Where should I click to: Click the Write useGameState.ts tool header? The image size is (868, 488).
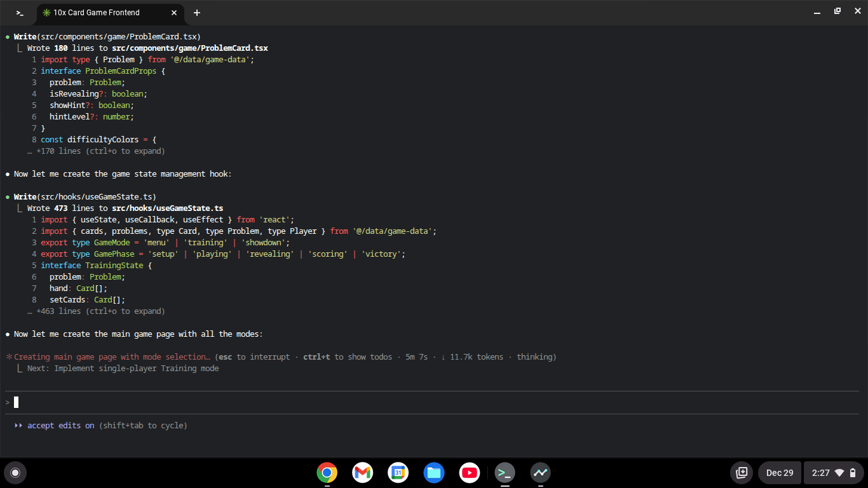pos(85,197)
